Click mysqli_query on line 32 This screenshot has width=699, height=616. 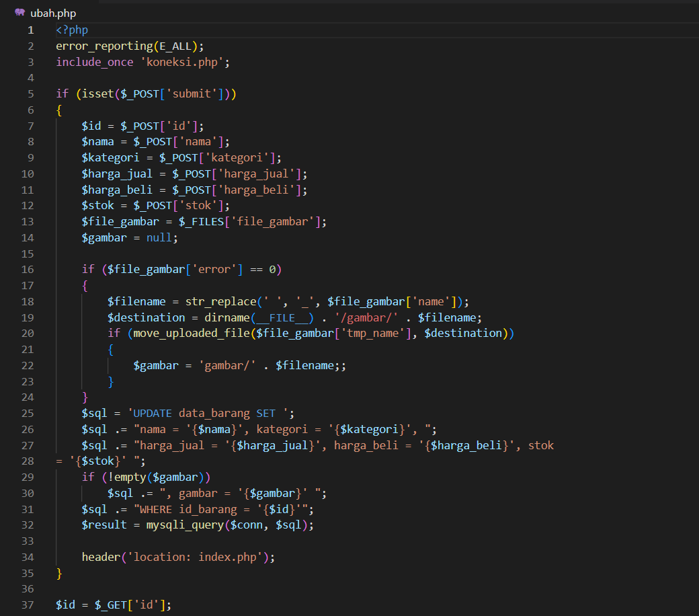[185, 525]
